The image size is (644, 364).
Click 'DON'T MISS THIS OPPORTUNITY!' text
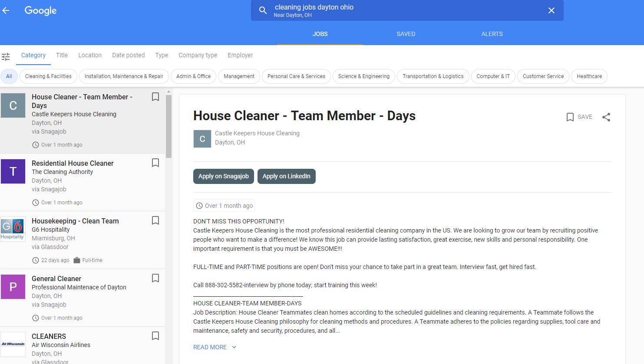pos(239,221)
